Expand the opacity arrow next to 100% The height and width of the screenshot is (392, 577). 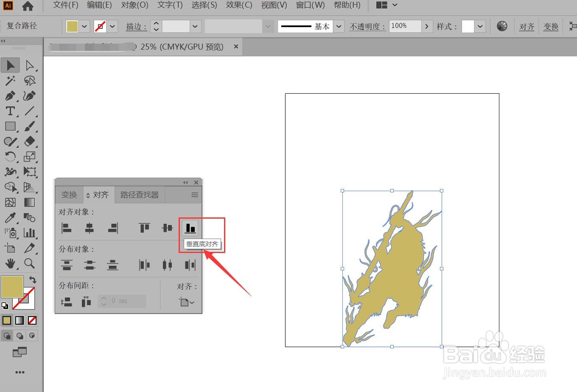(x=427, y=26)
